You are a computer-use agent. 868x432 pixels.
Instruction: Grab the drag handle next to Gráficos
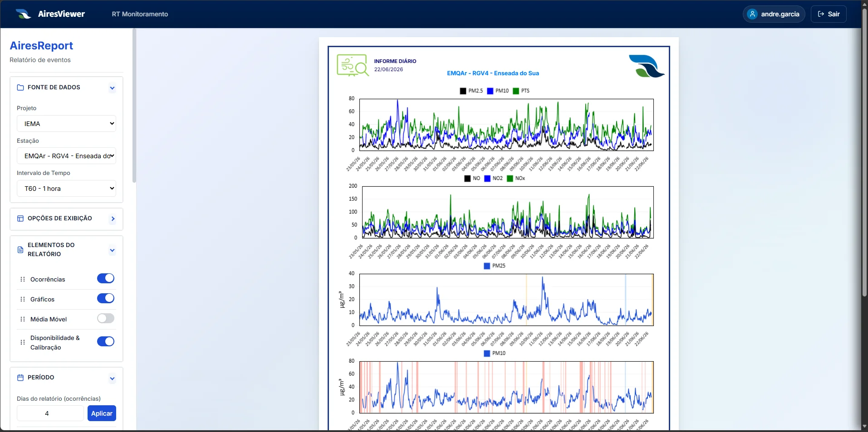(23, 299)
